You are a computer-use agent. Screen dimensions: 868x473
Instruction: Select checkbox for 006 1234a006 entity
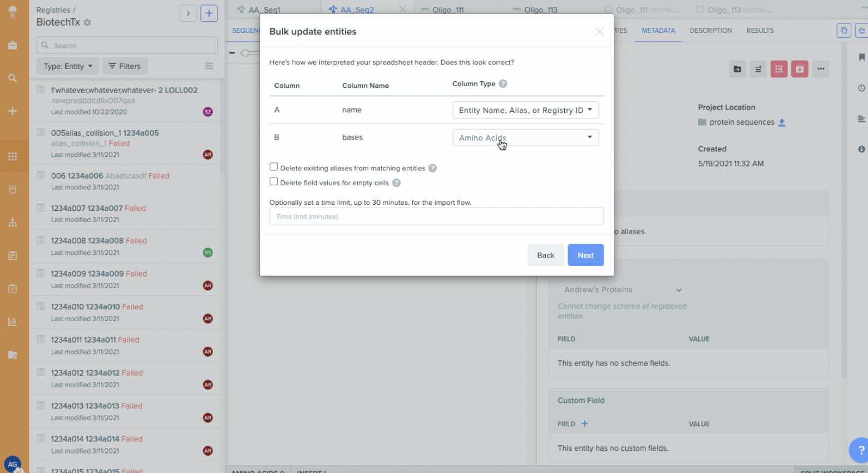pos(41,175)
